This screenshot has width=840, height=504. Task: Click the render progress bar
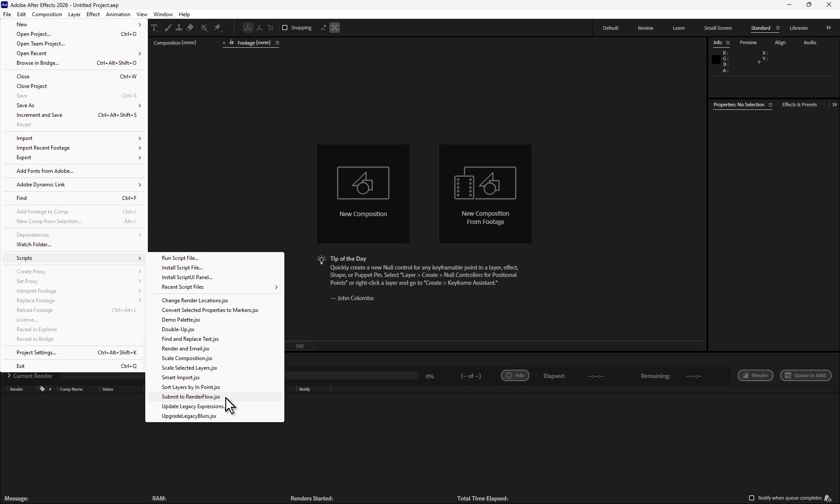[352, 376]
